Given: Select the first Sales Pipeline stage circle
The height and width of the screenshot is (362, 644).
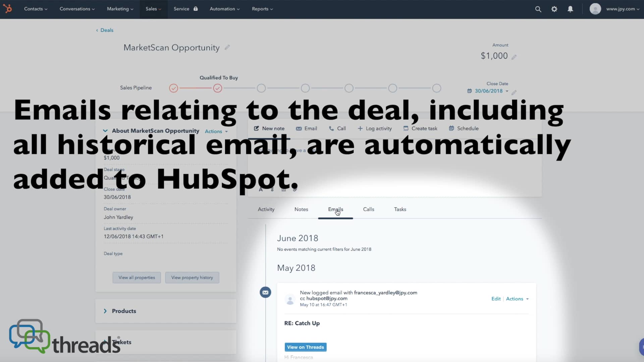Looking at the screenshot, I should [173, 88].
